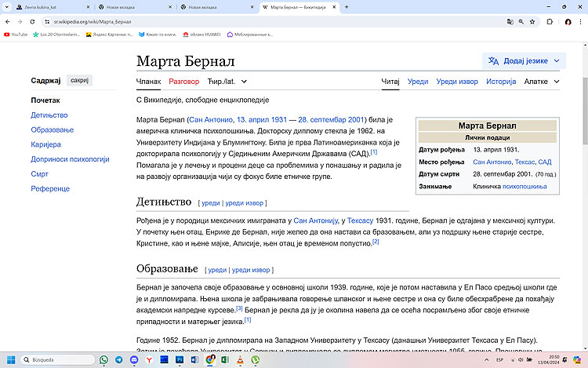
Task: Open the Ћир./lat. script variant dropdown
Action: click(227, 81)
